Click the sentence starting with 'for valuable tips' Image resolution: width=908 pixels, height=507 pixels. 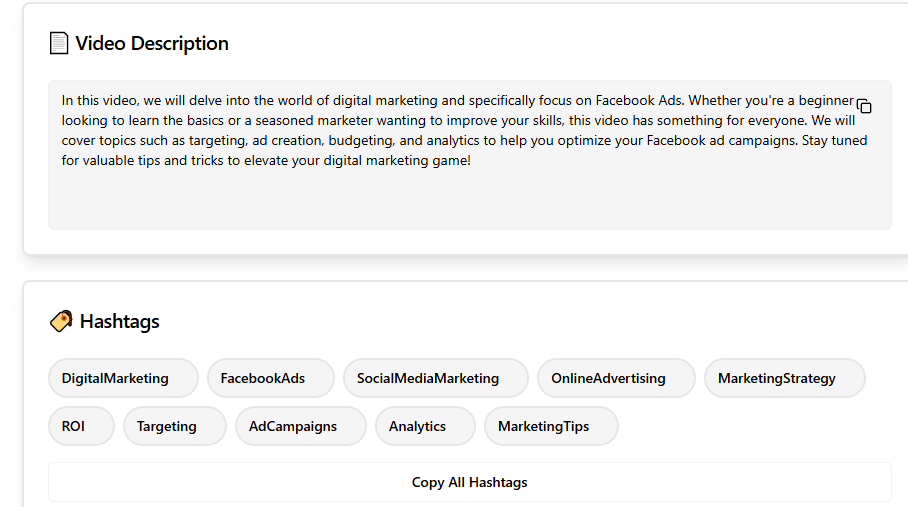coord(265,160)
